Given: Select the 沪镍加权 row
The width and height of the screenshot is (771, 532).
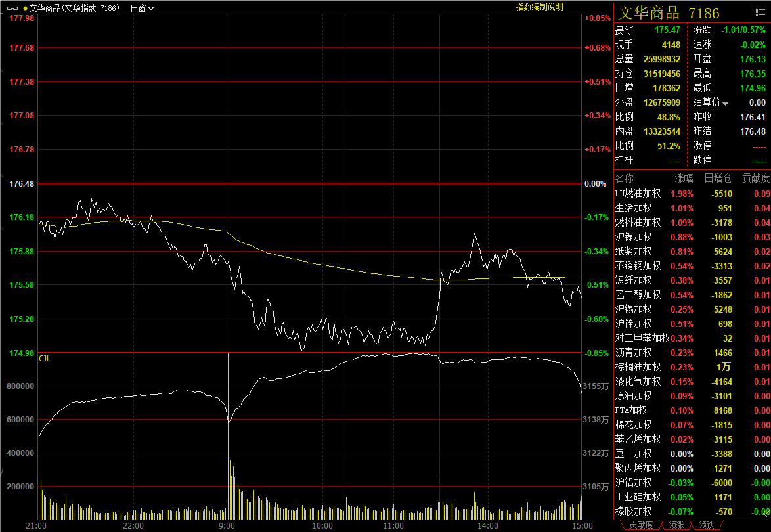Looking at the screenshot, I should (x=633, y=237).
